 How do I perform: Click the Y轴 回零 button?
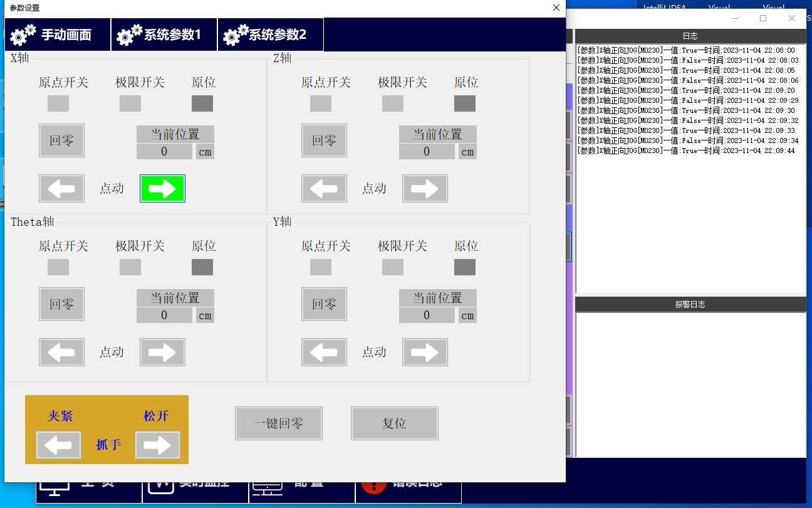(x=324, y=304)
